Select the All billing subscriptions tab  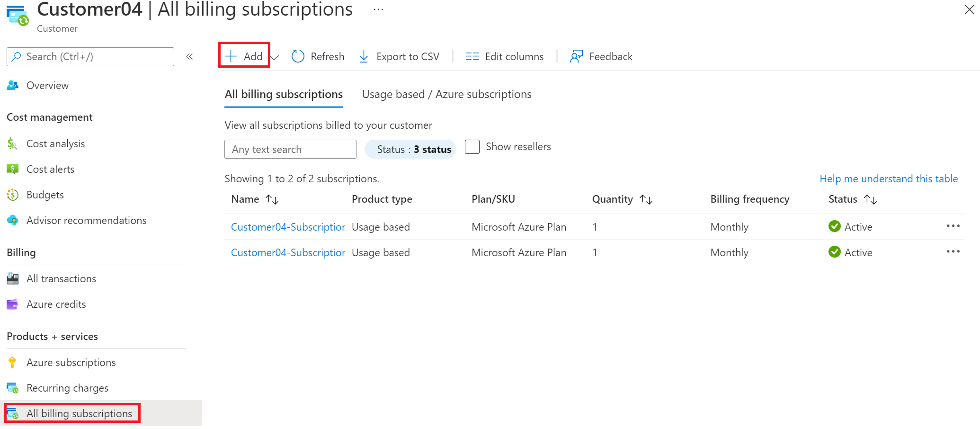pos(284,95)
